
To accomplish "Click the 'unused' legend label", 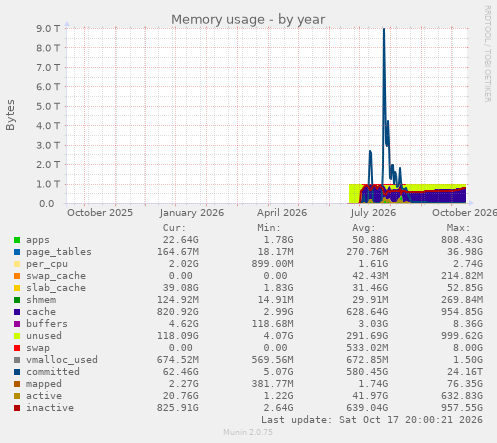I will tap(44, 336).
